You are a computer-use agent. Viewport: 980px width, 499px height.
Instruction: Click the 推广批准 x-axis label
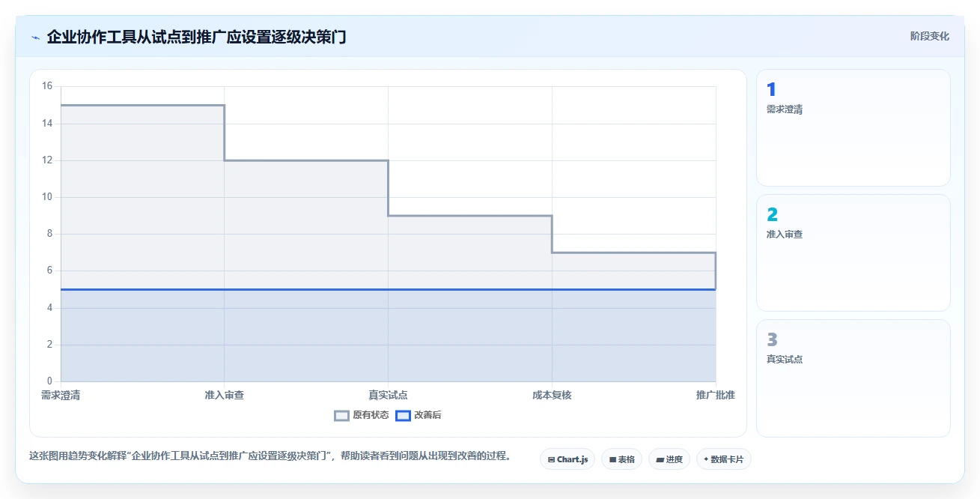[715, 395]
